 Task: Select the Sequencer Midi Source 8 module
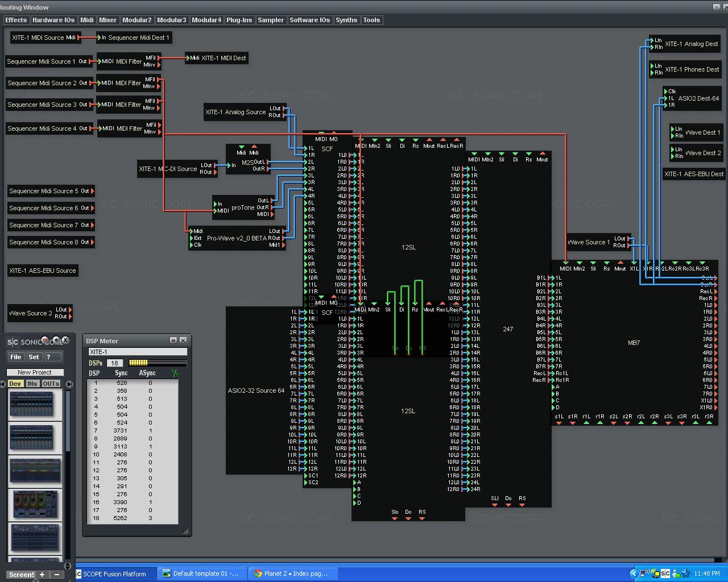click(x=51, y=242)
